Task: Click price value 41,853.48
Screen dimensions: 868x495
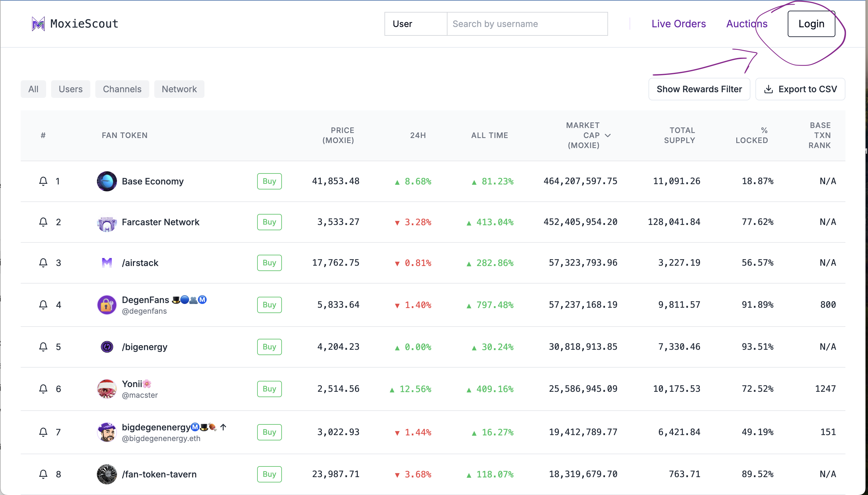Action: [x=336, y=181]
